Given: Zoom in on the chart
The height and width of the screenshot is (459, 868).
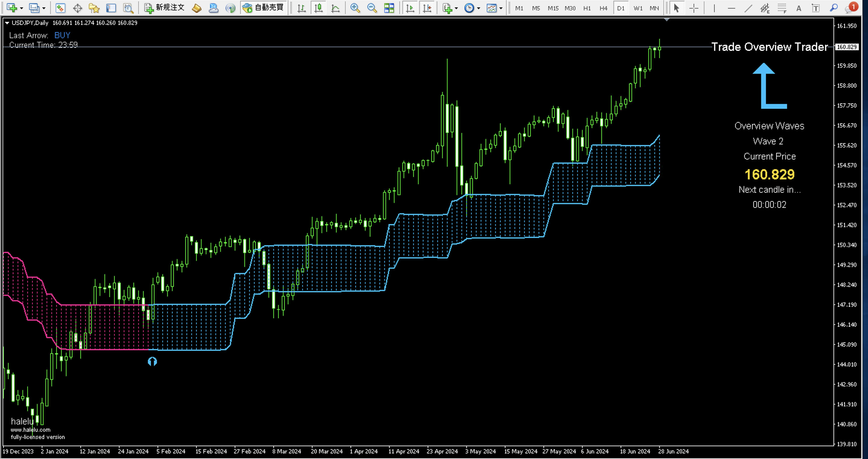Looking at the screenshot, I should (355, 8).
